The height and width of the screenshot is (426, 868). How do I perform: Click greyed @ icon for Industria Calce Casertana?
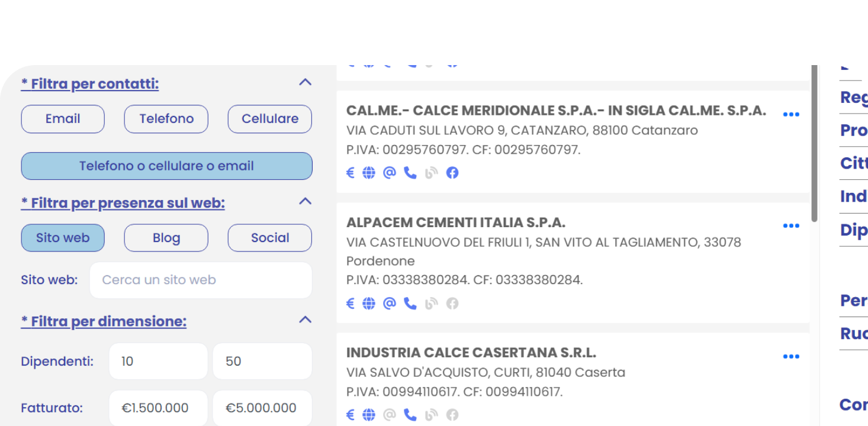pyautogui.click(x=389, y=415)
